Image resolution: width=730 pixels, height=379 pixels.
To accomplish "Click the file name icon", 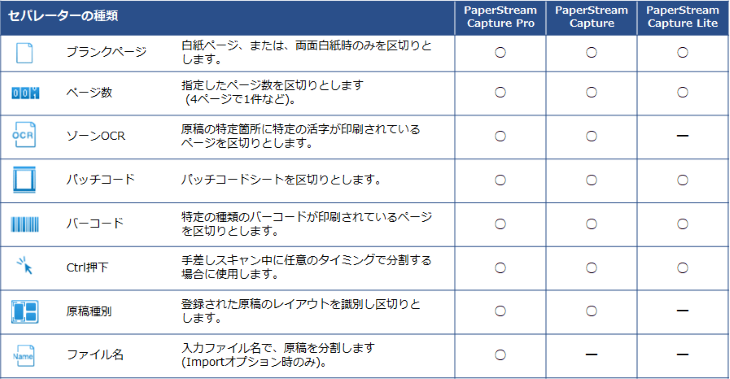I will tap(23, 356).
